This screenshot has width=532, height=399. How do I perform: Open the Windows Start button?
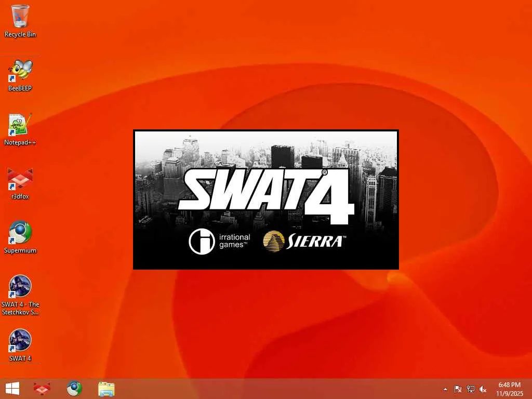click(x=12, y=389)
